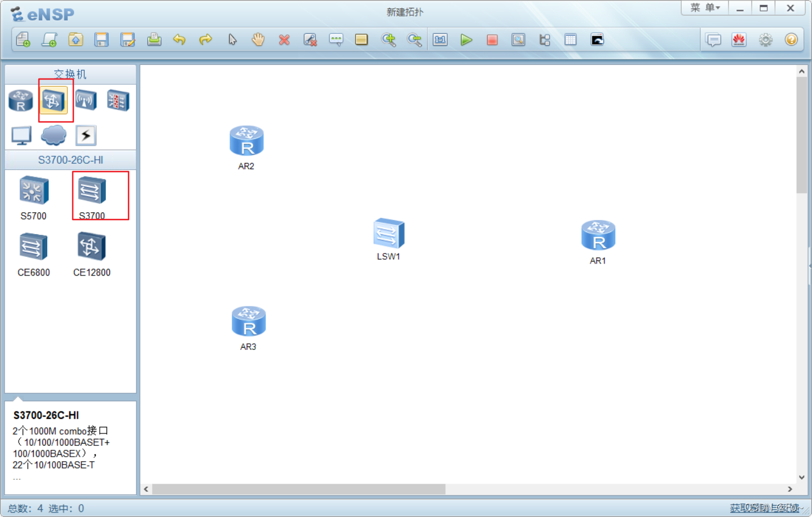Viewport: 812px width, 517px height.
Task: Start devices with the green play button
Action: pyautogui.click(x=466, y=40)
